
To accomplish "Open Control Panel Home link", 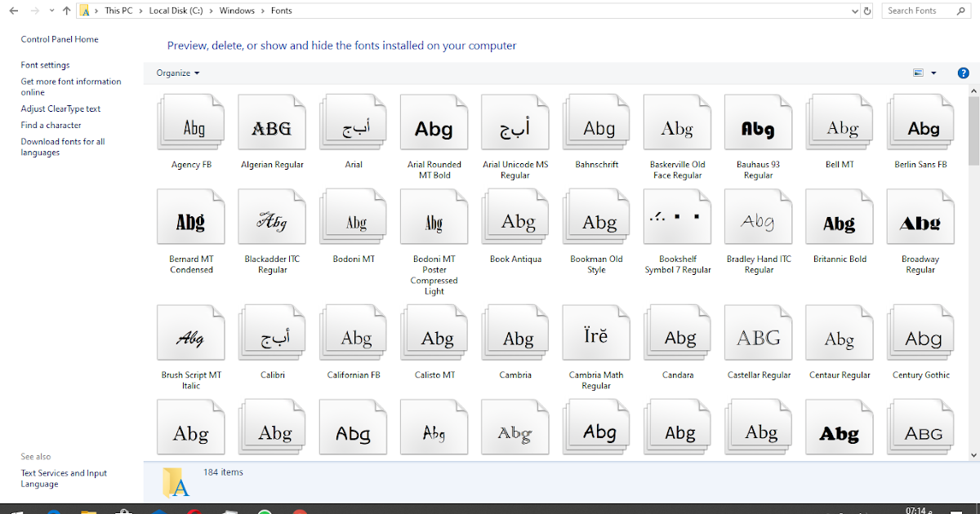I will pyautogui.click(x=60, y=39).
